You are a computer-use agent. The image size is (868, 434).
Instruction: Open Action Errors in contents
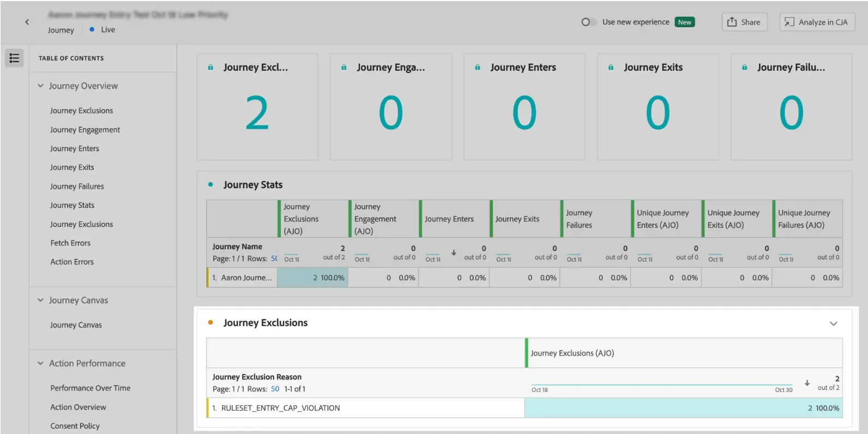coord(72,262)
